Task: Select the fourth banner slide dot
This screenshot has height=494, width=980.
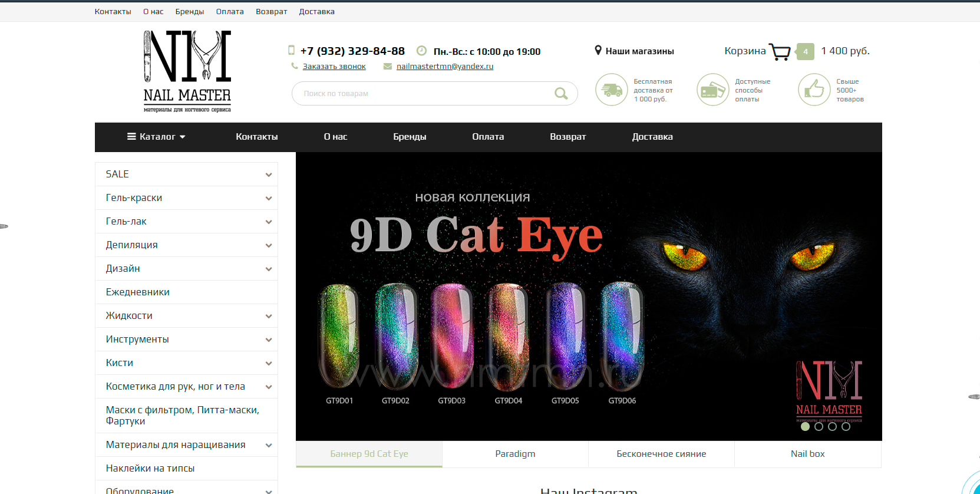Action: (x=846, y=426)
